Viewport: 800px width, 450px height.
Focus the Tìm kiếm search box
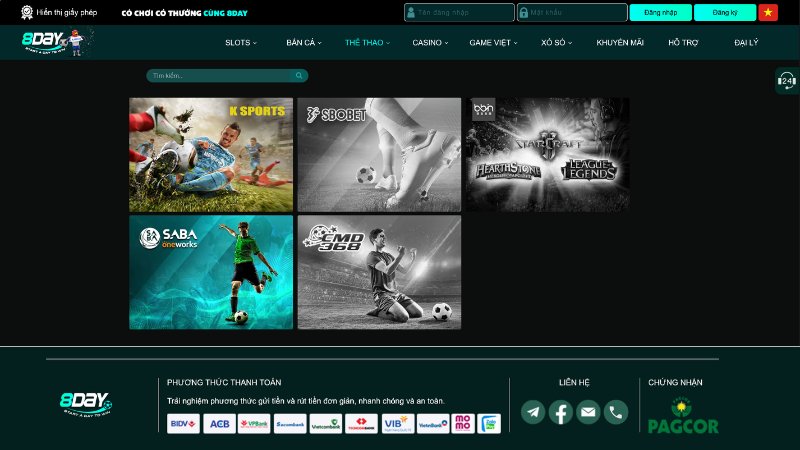click(x=227, y=76)
